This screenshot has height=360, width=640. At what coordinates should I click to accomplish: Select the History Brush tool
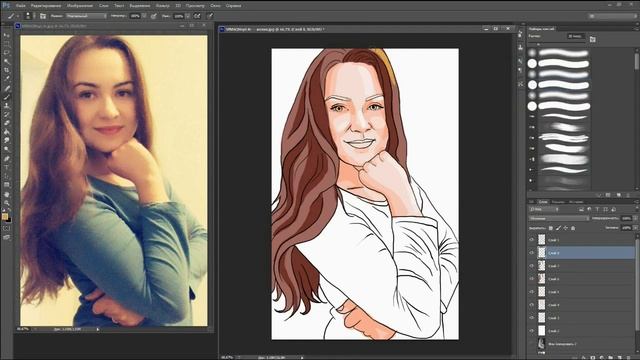(7, 114)
